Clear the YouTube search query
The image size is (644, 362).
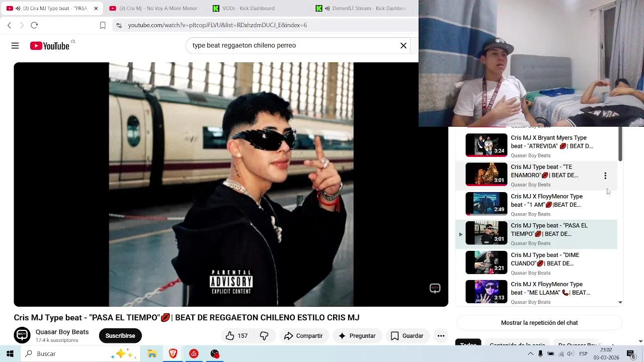point(404,46)
